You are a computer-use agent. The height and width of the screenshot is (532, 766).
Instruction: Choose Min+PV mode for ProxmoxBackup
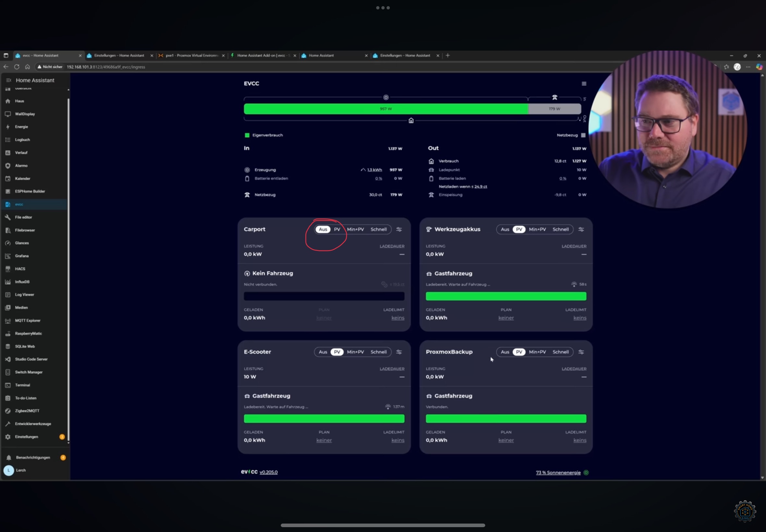[x=537, y=352]
